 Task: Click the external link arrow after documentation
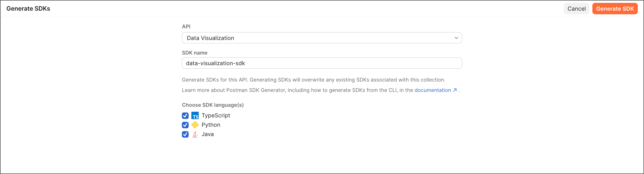pos(455,90)
